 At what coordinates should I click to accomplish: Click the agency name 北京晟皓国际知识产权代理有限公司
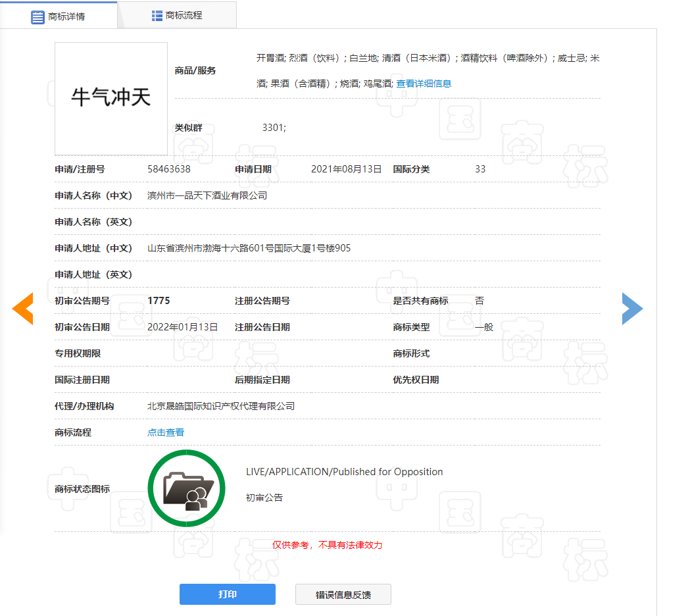click(221, 406)
